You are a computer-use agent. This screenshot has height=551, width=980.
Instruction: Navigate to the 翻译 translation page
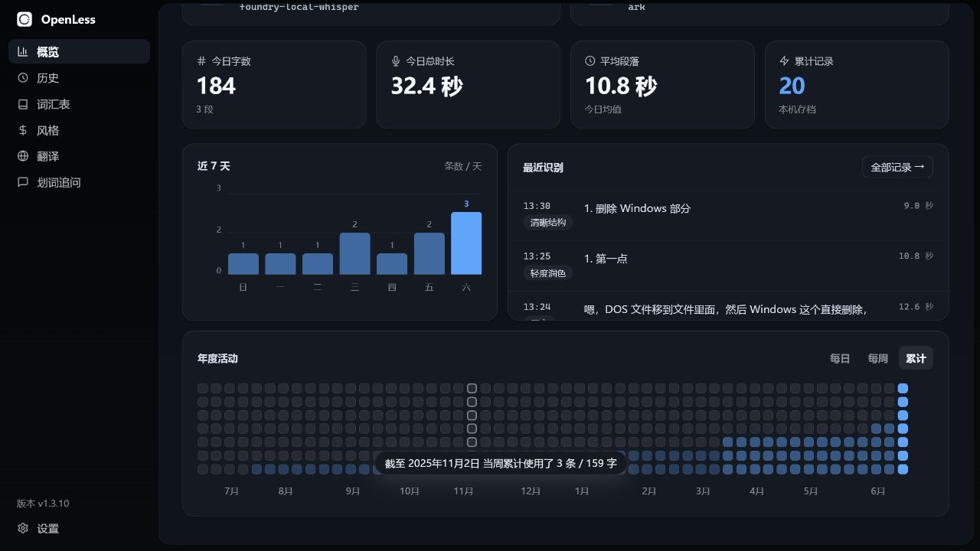(x=80, y=156)
